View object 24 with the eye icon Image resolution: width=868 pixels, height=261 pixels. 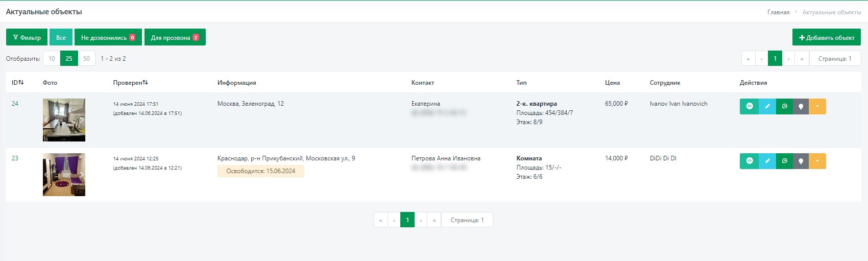tap(749, 106)
